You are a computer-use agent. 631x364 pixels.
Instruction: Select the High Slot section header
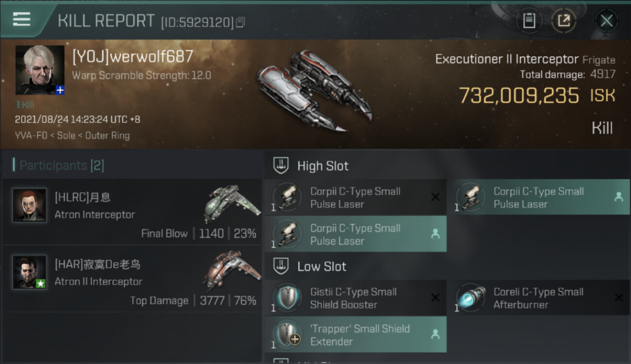(323, 166)
